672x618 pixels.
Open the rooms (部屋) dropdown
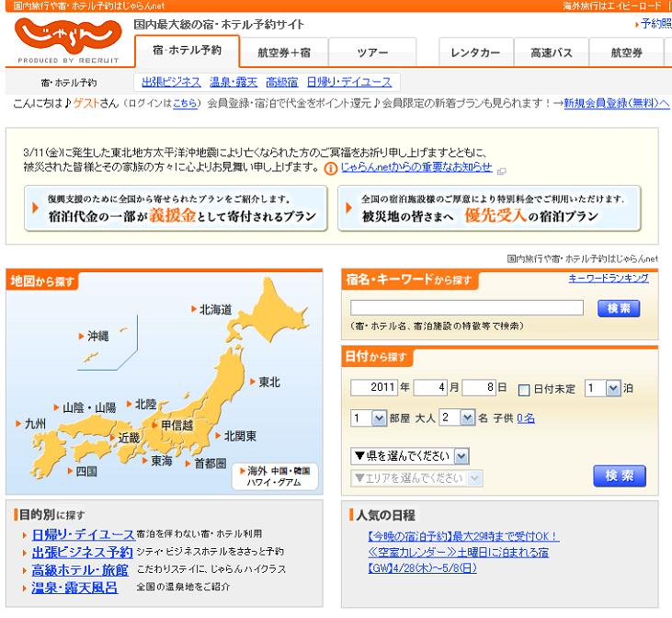(x=369, y=418)
